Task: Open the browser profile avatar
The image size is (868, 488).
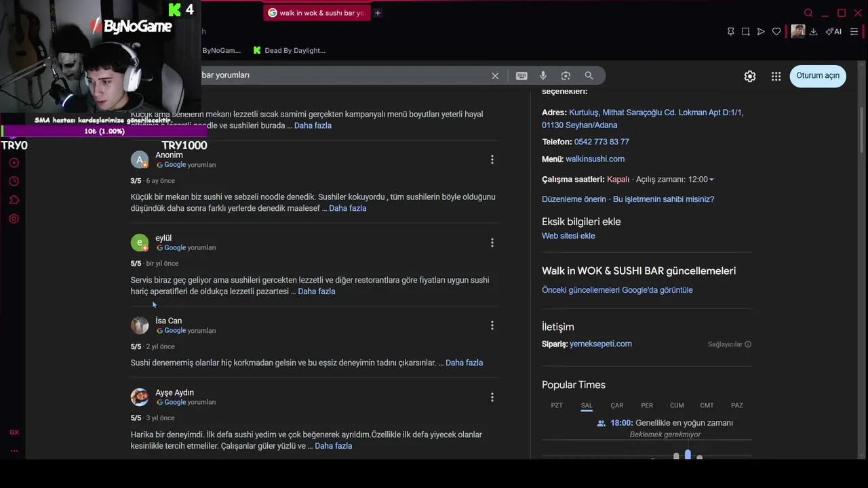Action: tap(798, 31)
